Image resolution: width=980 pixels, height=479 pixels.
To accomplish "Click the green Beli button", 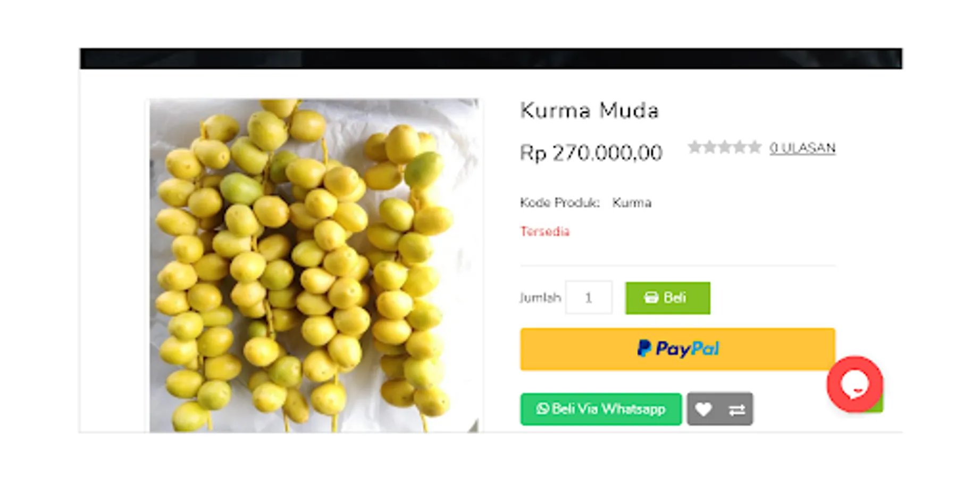I will (667, 298).
